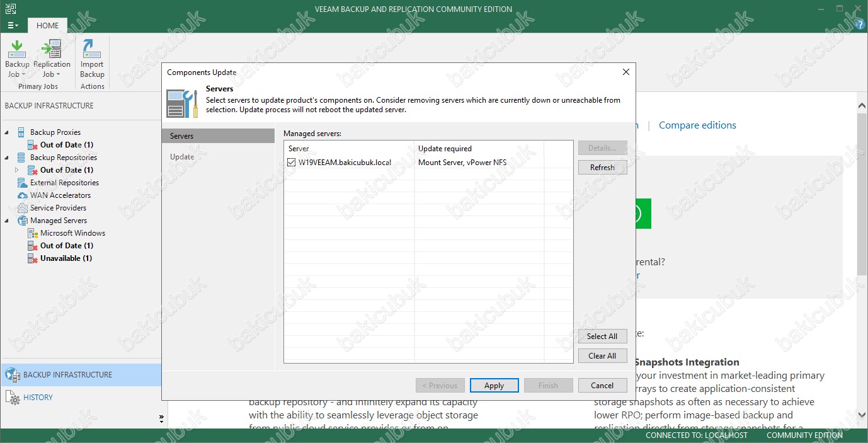Click the CONNECTED TO: LOCALHOST status text

click(697, 435)
